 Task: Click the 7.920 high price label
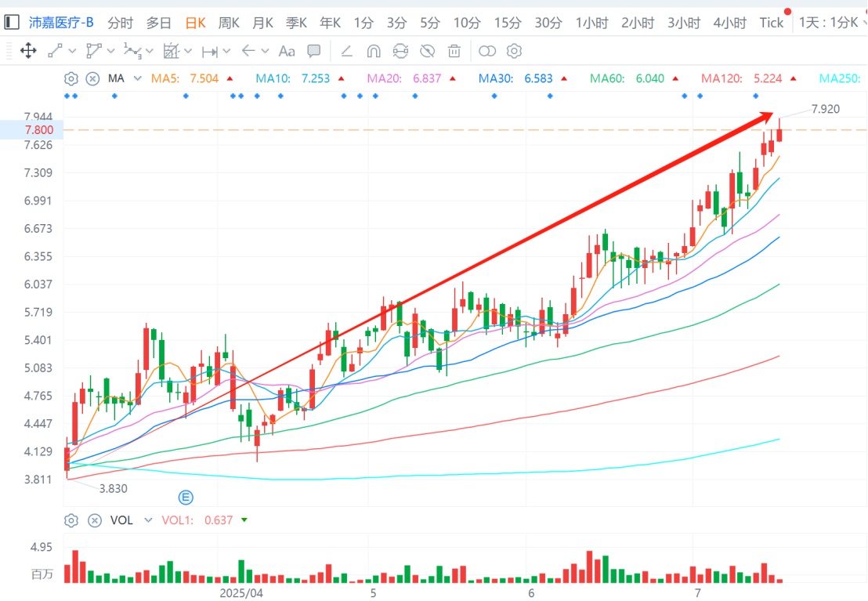(826, 109)
